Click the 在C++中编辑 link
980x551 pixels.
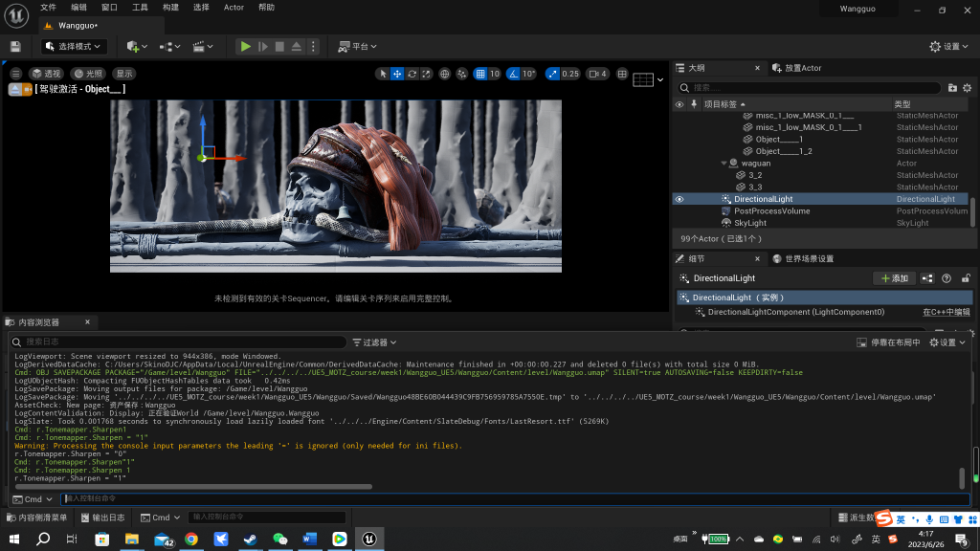[947, 313]
